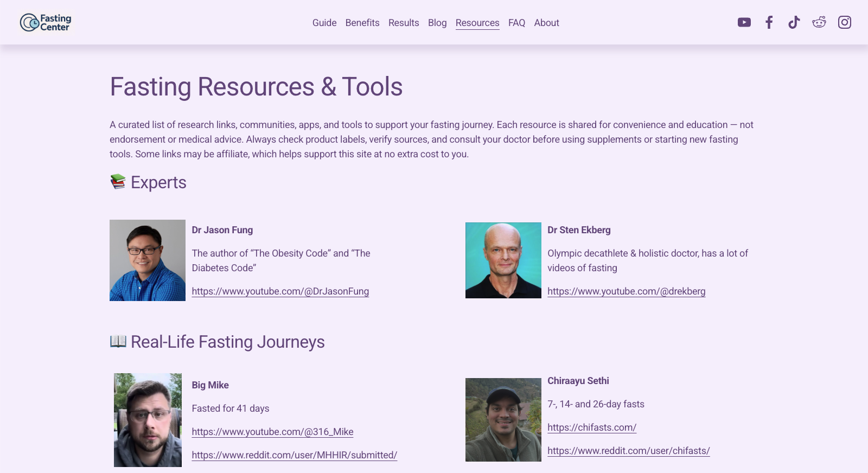868x473 pixels.
Task: Click the "Big Mike" name
Action: 210,385
